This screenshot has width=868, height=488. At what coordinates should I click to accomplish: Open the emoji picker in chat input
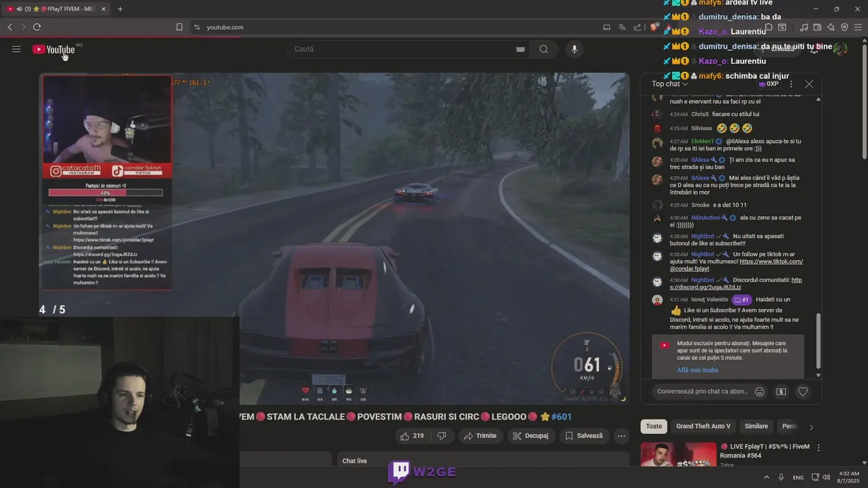click(759, 391)
